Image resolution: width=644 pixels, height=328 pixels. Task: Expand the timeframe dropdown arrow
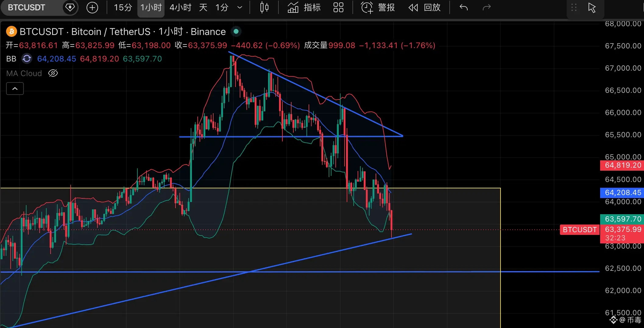pos(240,7)
